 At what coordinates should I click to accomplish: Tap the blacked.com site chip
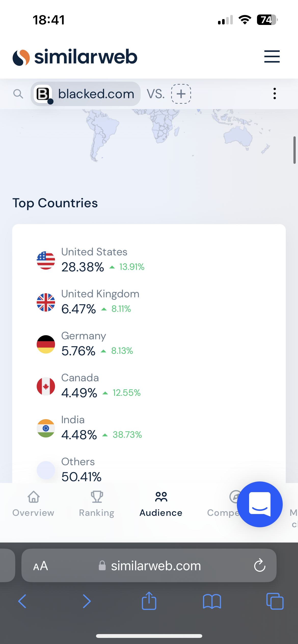pyautogui.click(x=86, y=94)
